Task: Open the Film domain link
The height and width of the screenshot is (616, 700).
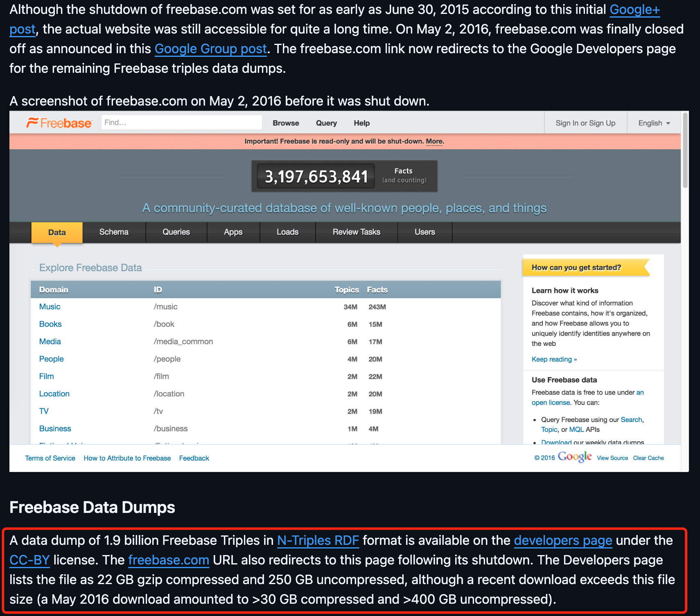Action: pyautogui.click(x=46, y=376)
